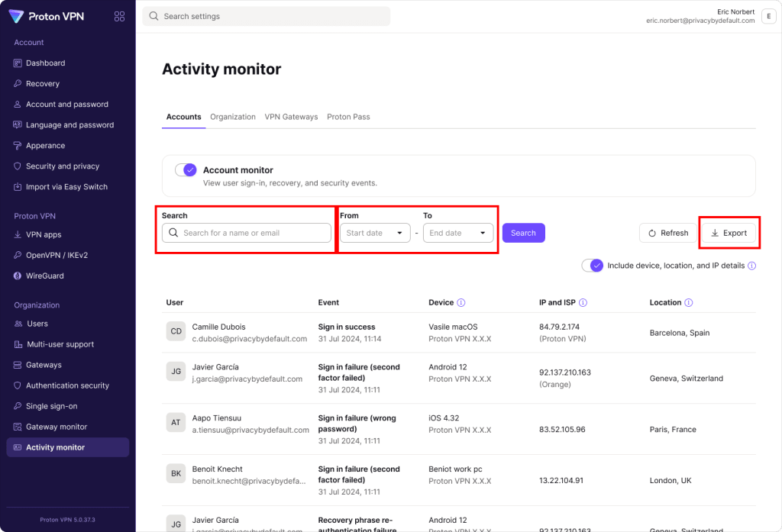Click the info icon next to Location column
782x532 pixels.
click(688, 303)
